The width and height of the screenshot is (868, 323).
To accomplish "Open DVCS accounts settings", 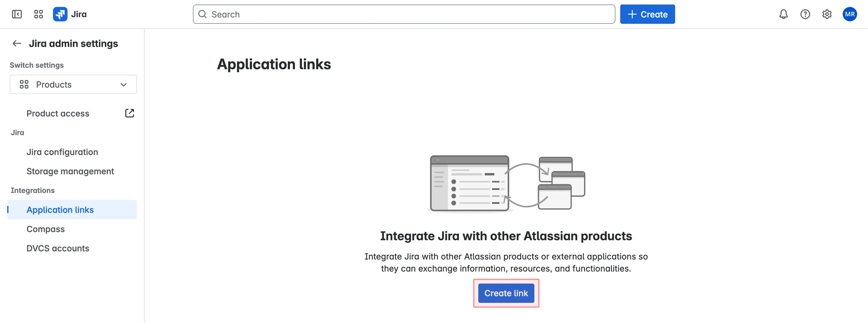I will pyautogui.click(x=58, y=248).
